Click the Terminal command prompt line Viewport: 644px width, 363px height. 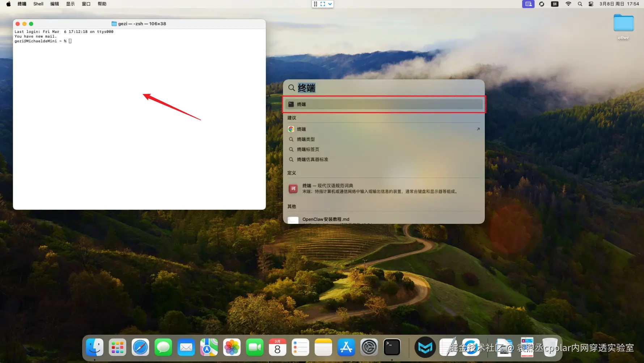point(43,41)
